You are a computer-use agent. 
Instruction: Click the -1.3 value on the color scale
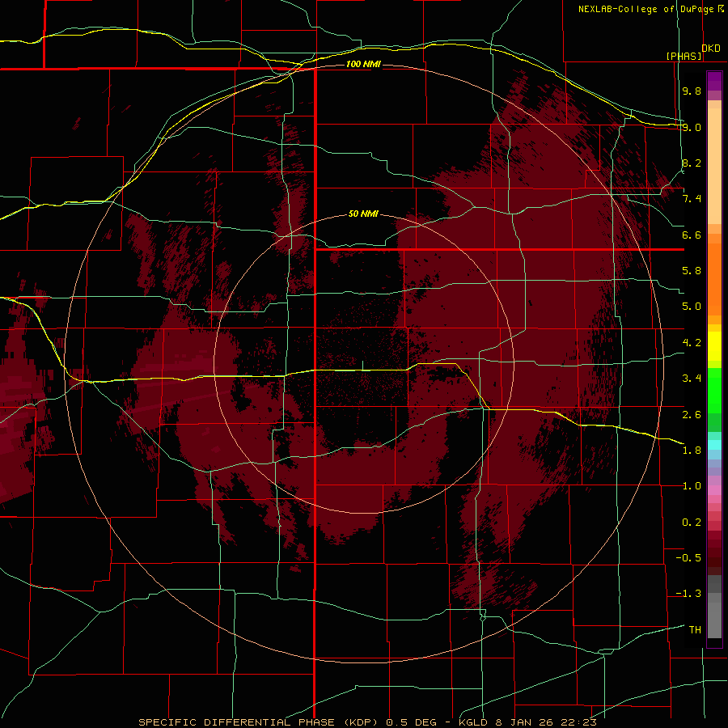click(x=688, y=594)
